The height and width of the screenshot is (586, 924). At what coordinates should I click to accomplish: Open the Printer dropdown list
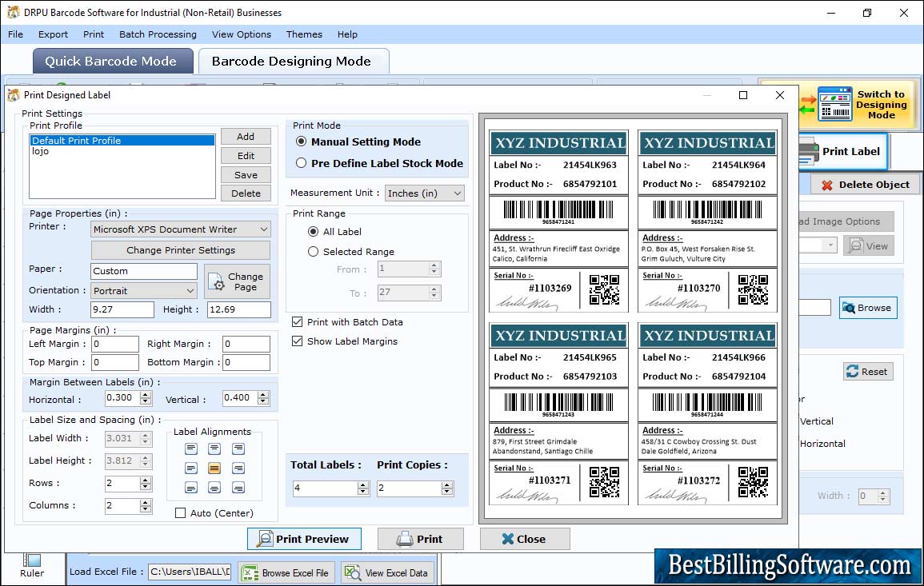pyautogui.click(x=181, y=229)
